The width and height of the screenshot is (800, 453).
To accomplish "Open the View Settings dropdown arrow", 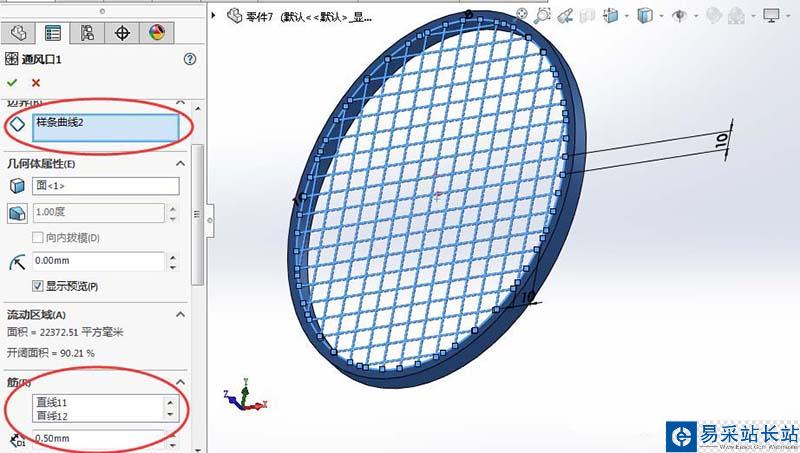I will [x=788, y=16].
